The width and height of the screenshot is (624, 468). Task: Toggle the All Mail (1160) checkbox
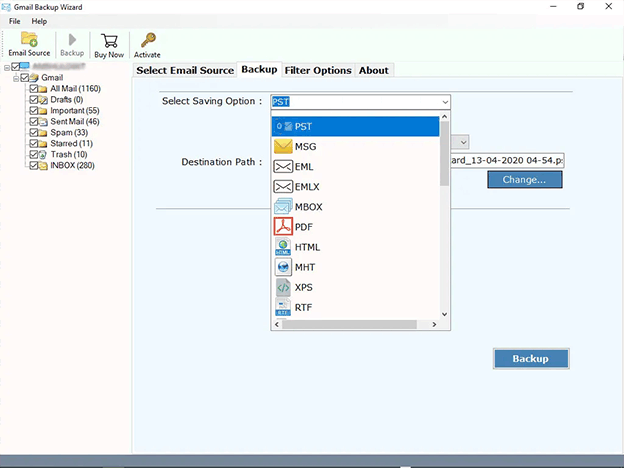[x=35, y=88]
